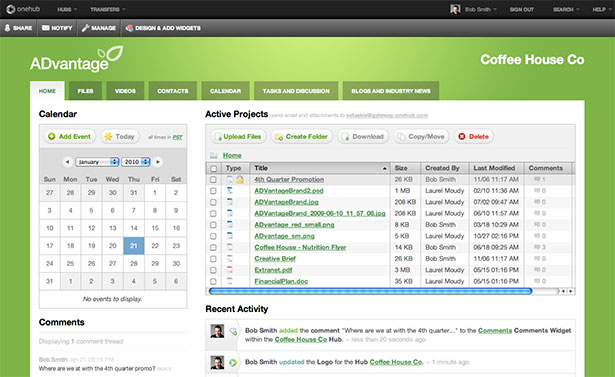615x377 pixels.
Task: Sort by the Title column header
Action: (x=320, y=168)
